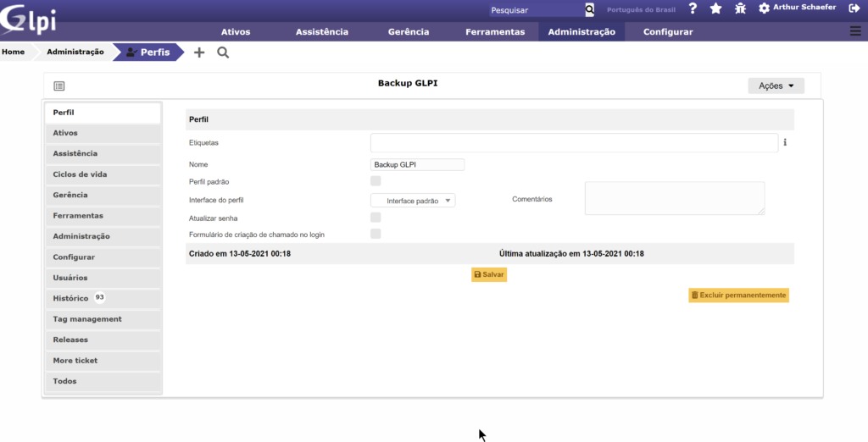
Task: Open the Todos tab
Action: tap(103, 381)
